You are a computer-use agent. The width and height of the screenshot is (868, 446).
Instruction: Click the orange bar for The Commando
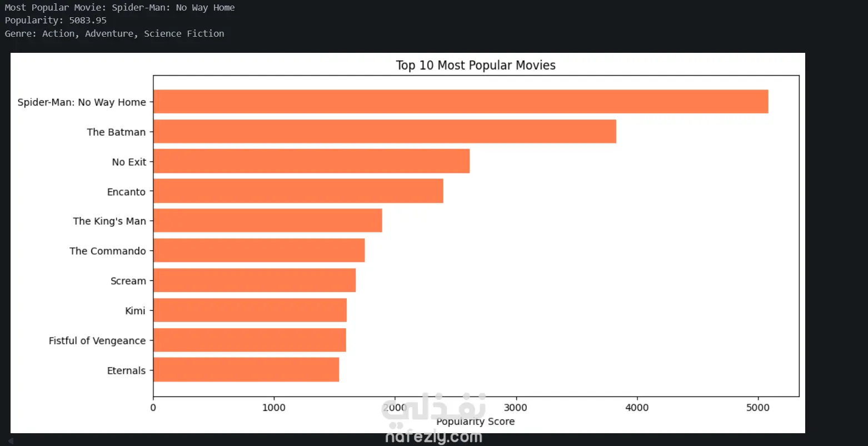click(259, 251)
